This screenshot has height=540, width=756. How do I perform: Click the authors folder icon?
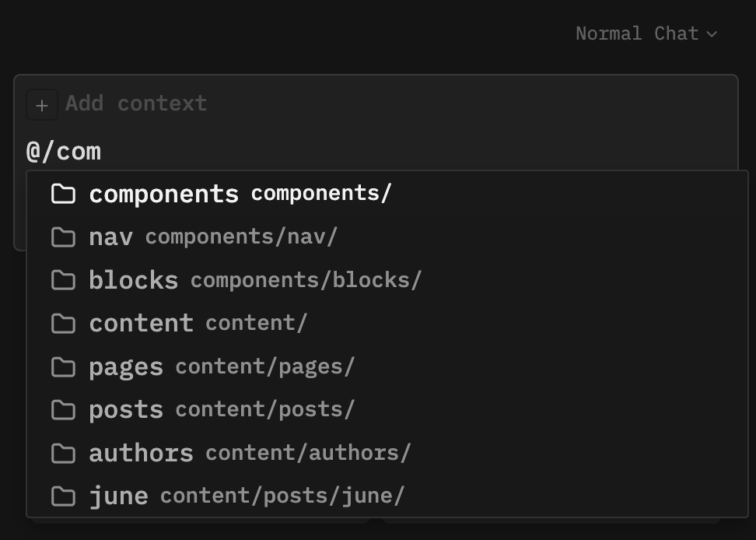coord(63,453)
